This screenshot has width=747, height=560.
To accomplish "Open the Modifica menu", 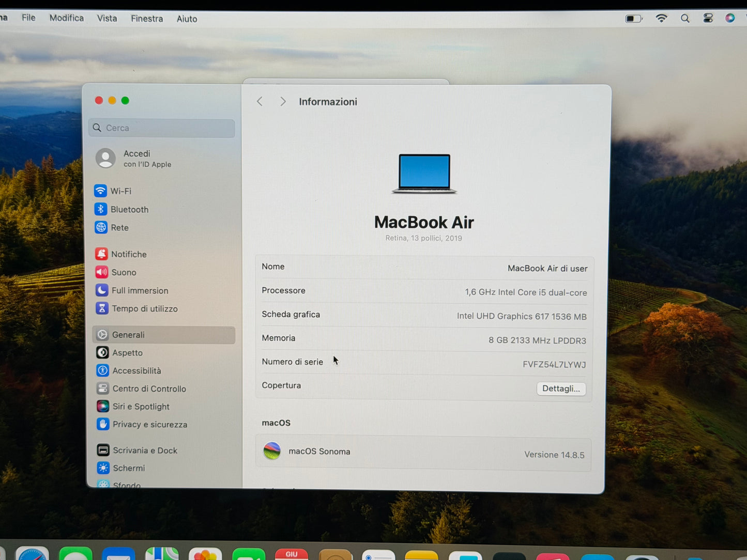I will coord(67,18).
